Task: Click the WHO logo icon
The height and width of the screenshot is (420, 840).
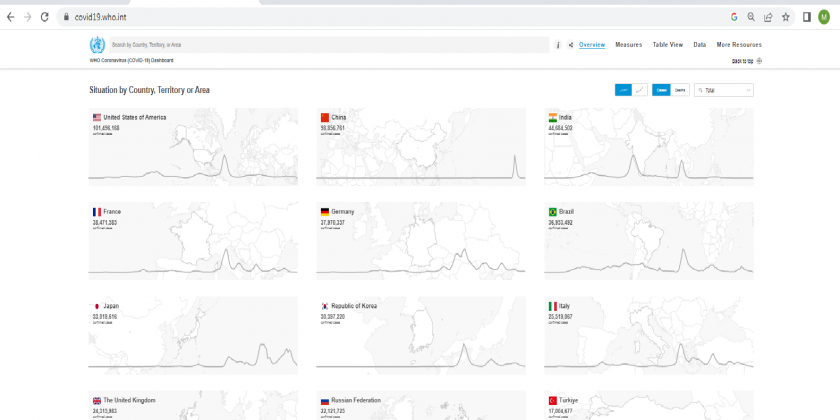Action: pyautogui.click(x=97, y=45)
